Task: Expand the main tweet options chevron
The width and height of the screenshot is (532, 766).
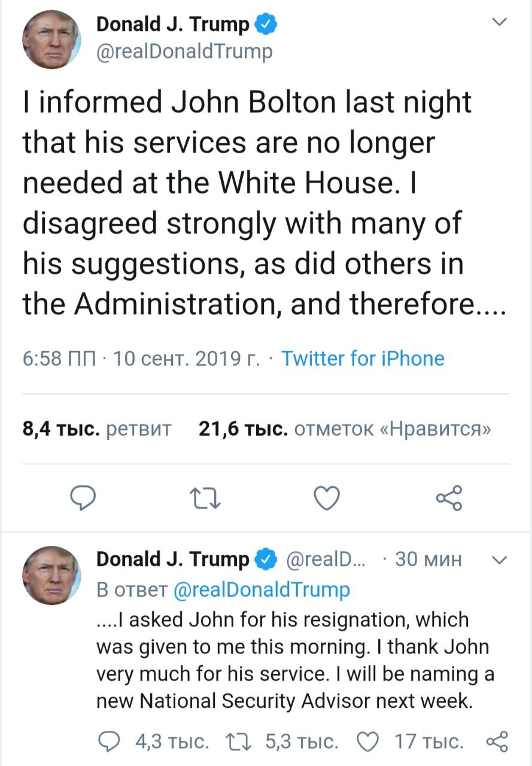Action: [x=498, y=23]
